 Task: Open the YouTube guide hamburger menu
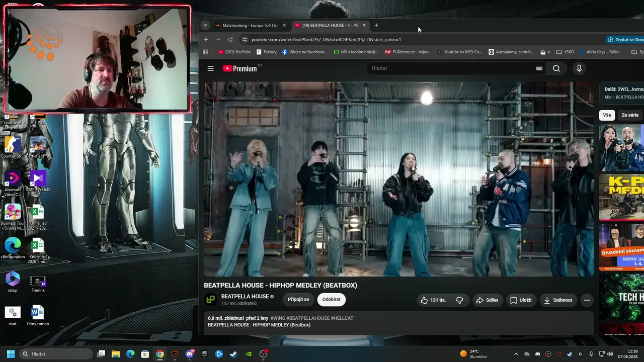211,68
